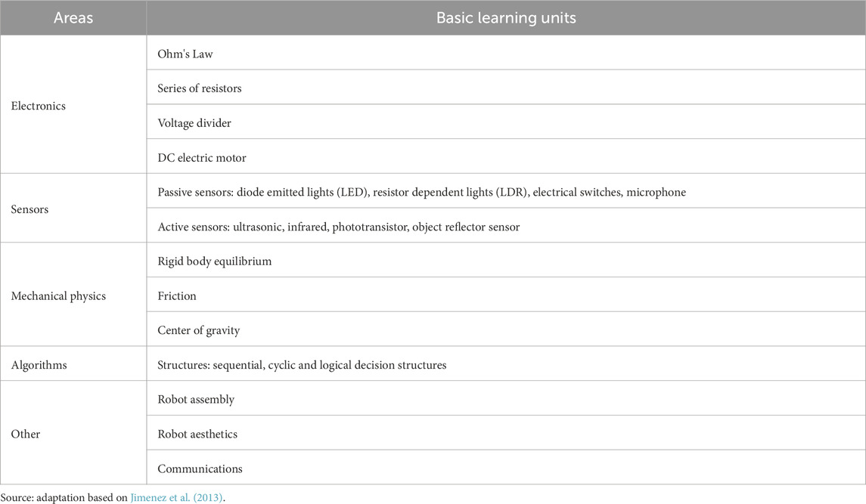866x504 pixels.
Task: Click the "Robot assembly" row
Action: [x=196, y=400]
